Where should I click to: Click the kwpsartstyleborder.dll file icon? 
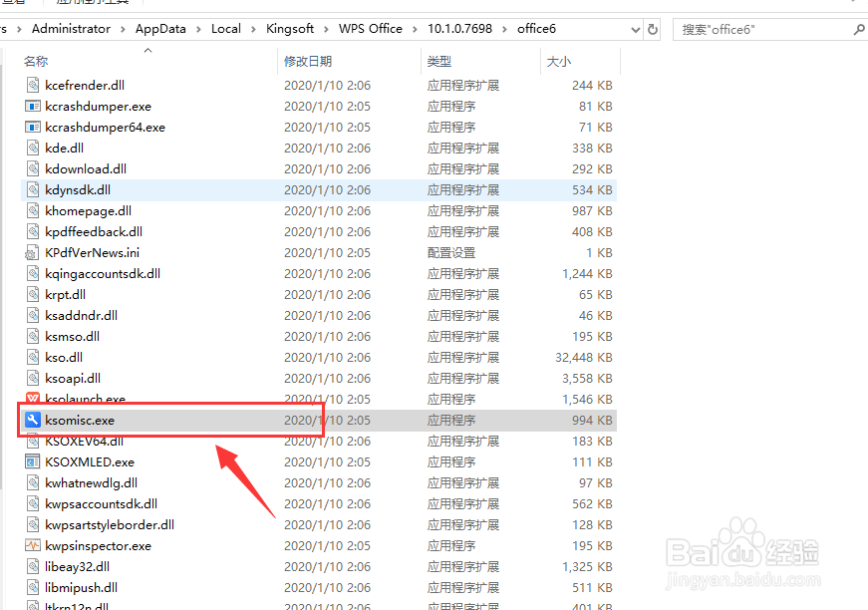(33, 524)
